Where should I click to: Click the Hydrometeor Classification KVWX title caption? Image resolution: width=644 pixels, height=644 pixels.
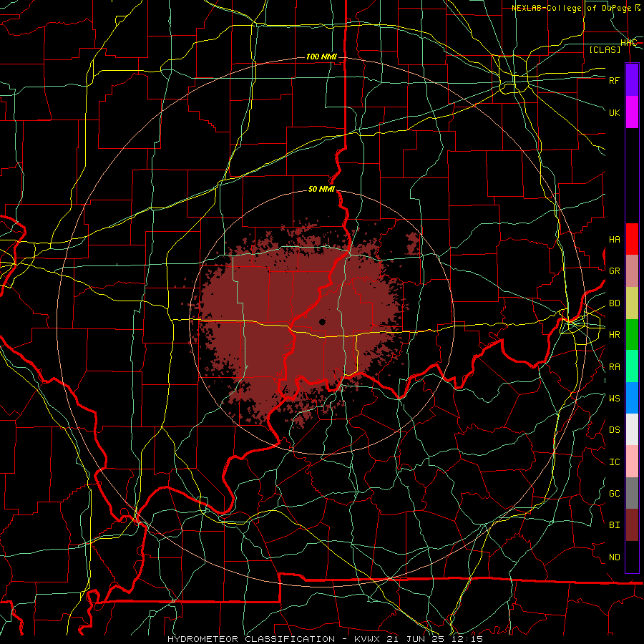coord(326,639)
